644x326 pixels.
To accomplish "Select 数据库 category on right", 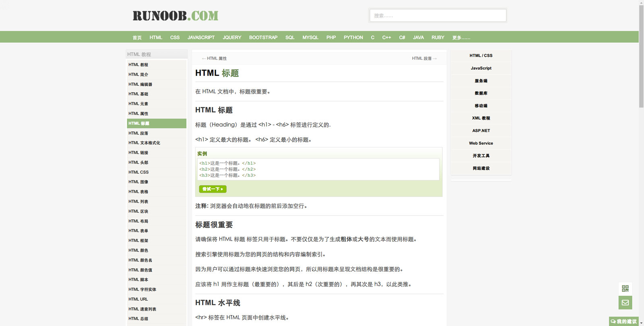I will click(481, 93).
